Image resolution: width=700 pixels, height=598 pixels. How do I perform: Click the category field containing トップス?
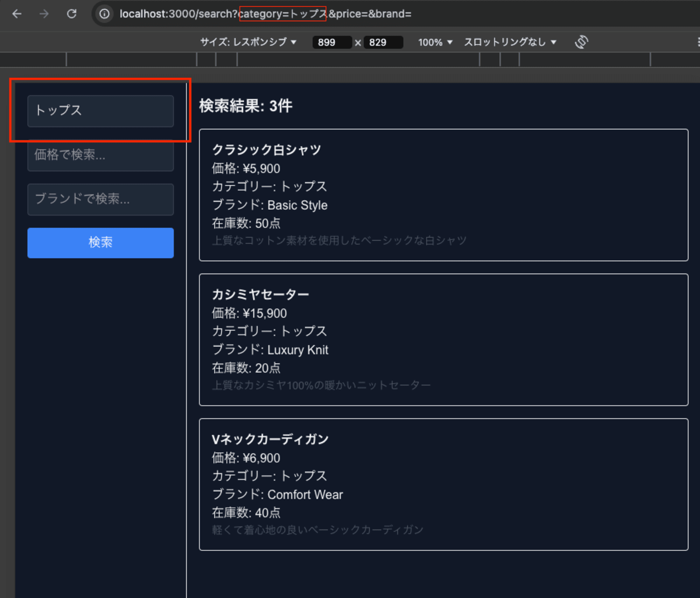[x=100, y=111]
